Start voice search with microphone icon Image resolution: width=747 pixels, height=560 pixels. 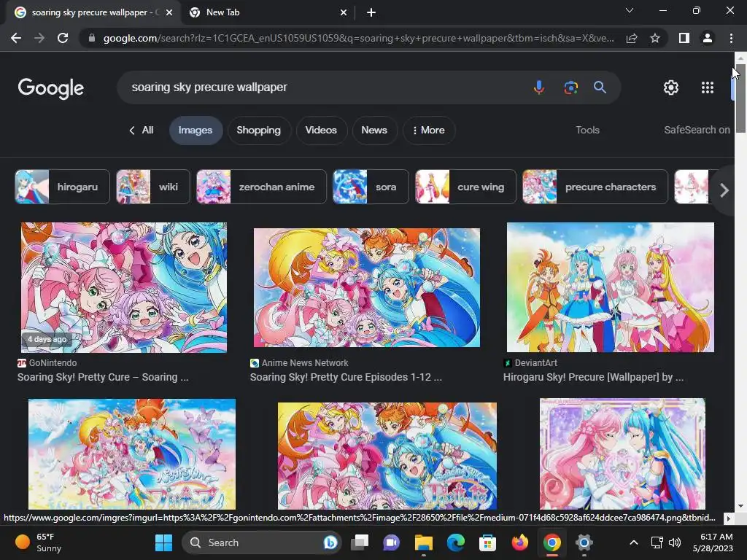click(x=539, y=87)
